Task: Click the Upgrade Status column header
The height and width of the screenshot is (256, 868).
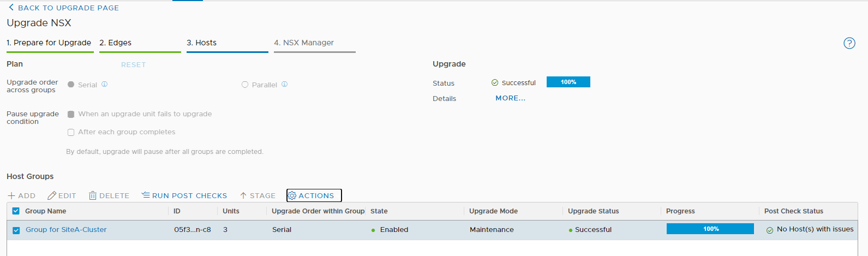Action: [x=594, y=211]
